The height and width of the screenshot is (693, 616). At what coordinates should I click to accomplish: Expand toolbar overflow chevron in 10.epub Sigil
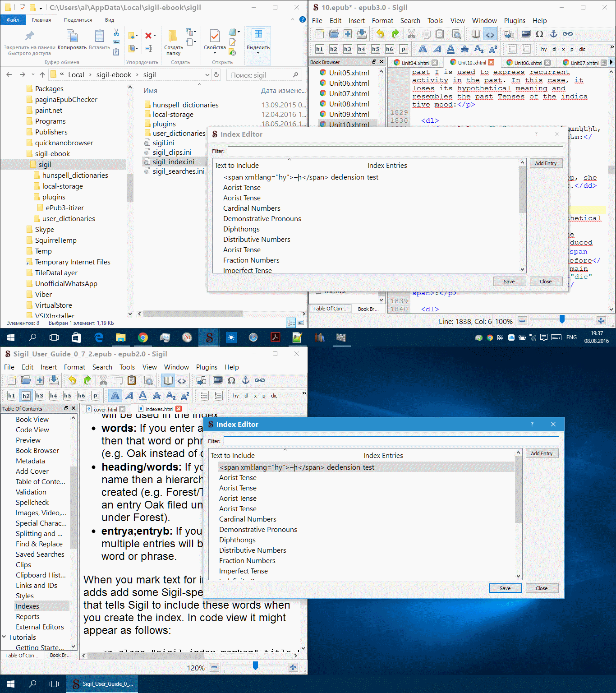pos(612,46)
